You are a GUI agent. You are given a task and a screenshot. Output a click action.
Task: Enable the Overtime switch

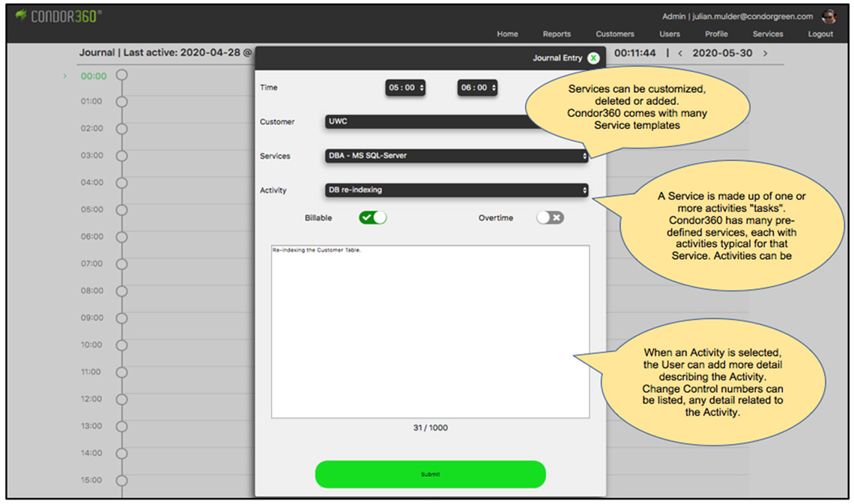click(x=550, y=218)
